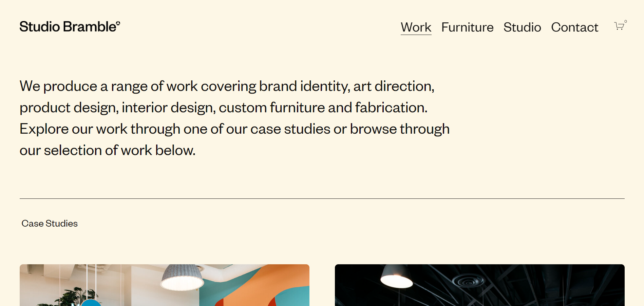Open the Studio page
The width and height of the screenshot is (644, 306).
click(x=523, y=27)
